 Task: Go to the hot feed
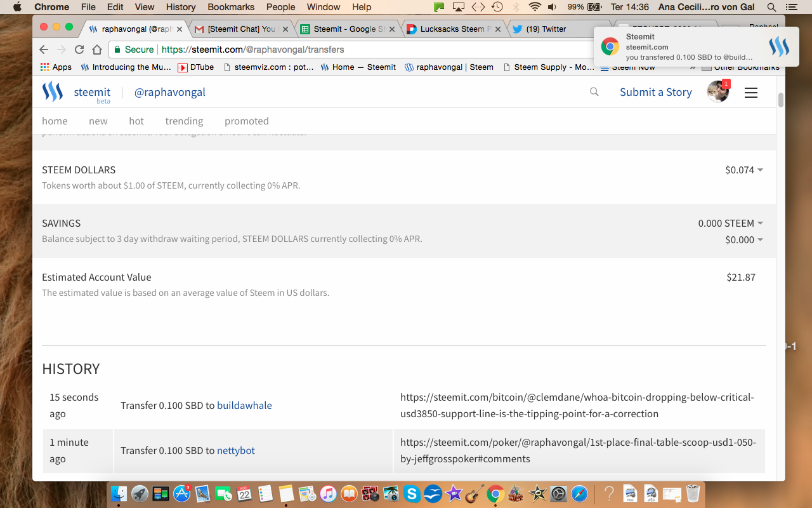click(x=136, y=121)
